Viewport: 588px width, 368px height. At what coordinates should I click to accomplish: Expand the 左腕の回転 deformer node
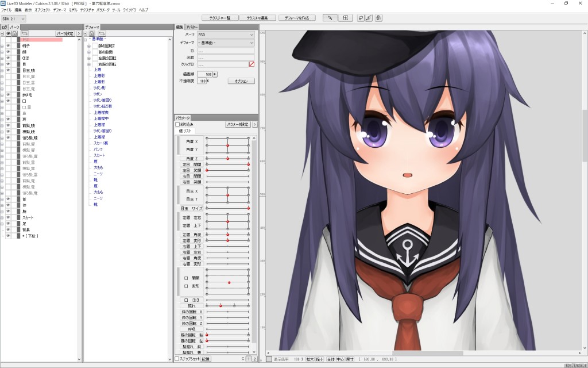pyautogui.click(x=89, y=58)
